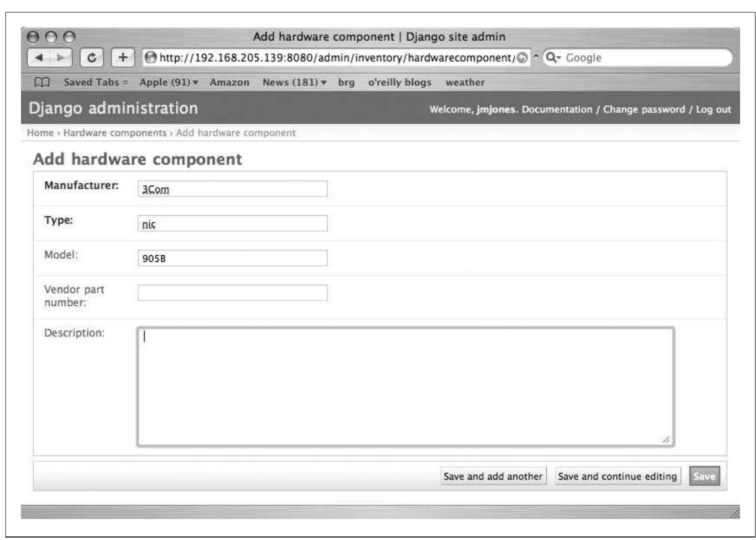Screen dimensions: 756x540
Task: Click the plus add-bookmark button
Action: tap(123, 58)
